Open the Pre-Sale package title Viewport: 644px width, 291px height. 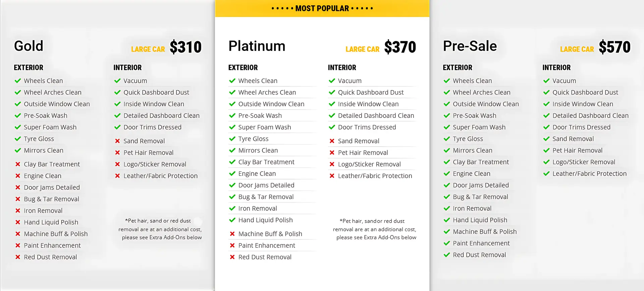pyautogui.click(x=470, y=46)
